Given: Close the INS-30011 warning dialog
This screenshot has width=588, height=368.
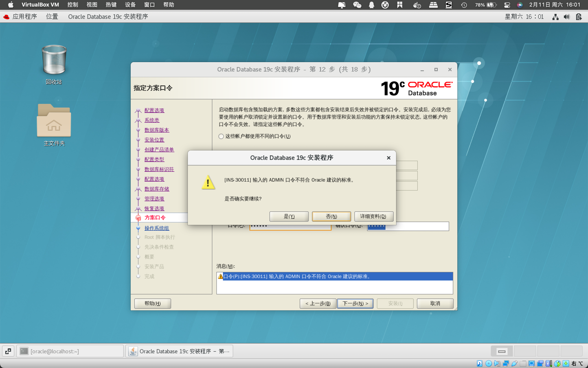Looking at the screenshot, I should click(389, 158).
